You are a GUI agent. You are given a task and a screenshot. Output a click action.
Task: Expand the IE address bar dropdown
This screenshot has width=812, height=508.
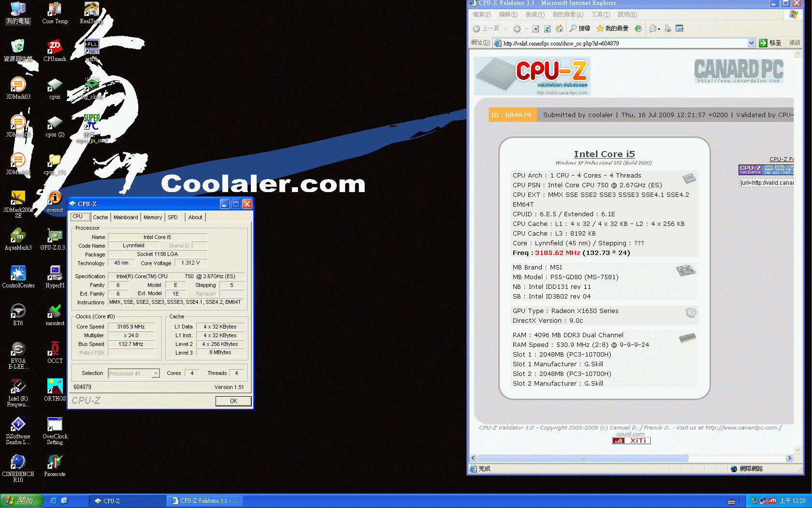(x=751, y=43)
